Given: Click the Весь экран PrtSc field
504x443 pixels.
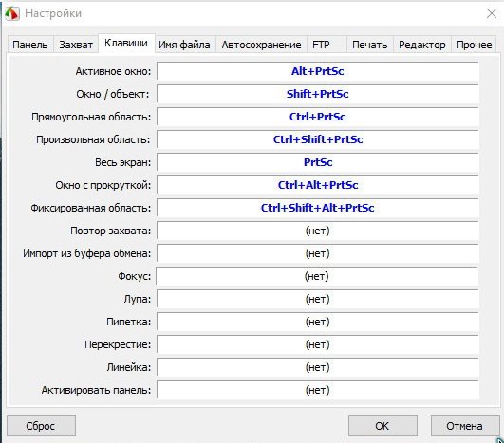Looking at the screenshot, I should pyautogui.click(x=318, y=162).
